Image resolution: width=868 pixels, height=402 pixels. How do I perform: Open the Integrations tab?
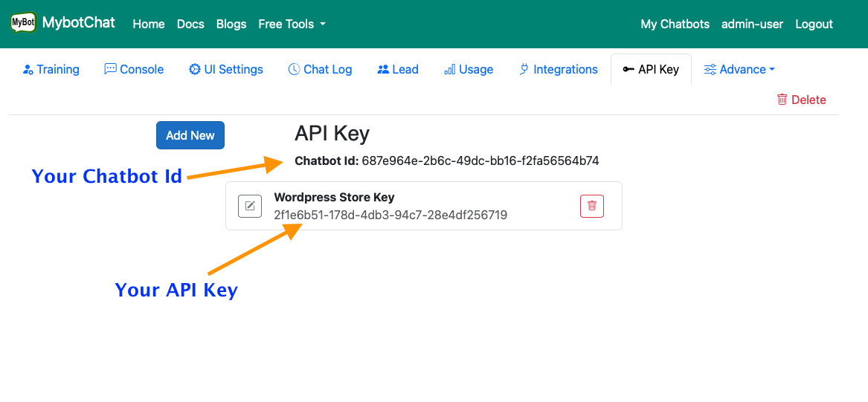click(x=559, y=70)
